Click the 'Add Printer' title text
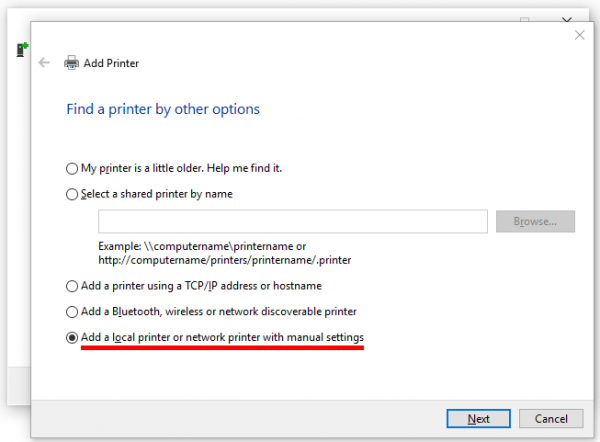The height and width of the screenshot is (442, 600). pyautogui.click(x=112, y=63)
